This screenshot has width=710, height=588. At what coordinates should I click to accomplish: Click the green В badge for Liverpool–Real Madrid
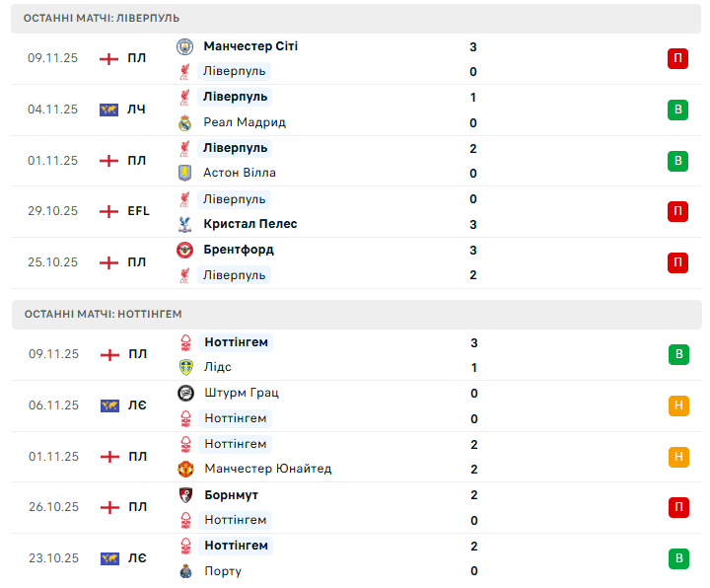pos(677,110)
